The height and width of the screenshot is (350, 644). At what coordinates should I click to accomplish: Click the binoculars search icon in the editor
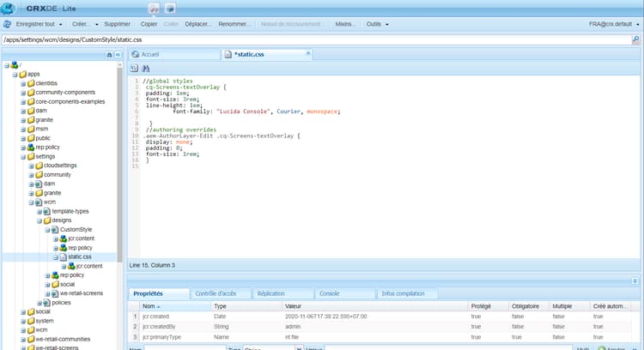tap(146, 68)
